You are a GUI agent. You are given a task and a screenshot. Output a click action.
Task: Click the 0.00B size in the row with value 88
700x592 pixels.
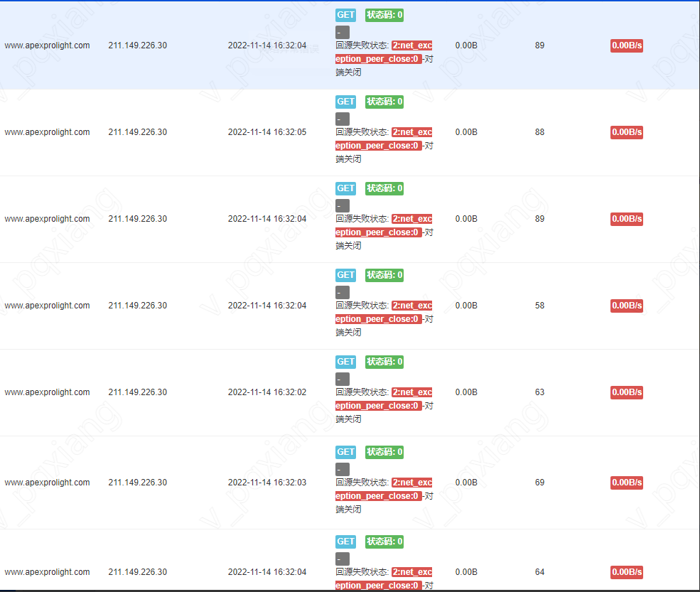tap(466, 132)
